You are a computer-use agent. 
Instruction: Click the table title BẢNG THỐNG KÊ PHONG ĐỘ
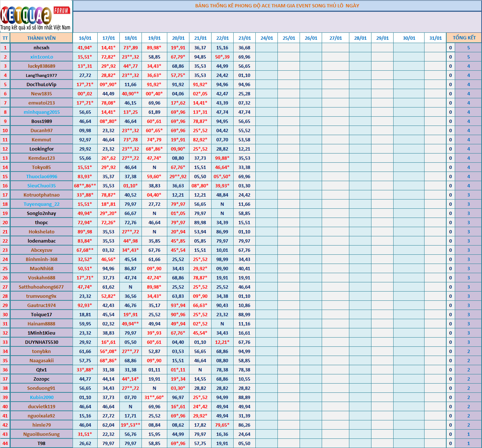tap(277, 6)
